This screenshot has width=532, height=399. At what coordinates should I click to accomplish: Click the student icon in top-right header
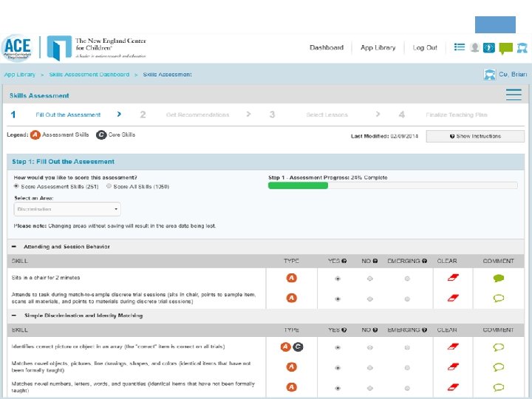coord(522,48)
